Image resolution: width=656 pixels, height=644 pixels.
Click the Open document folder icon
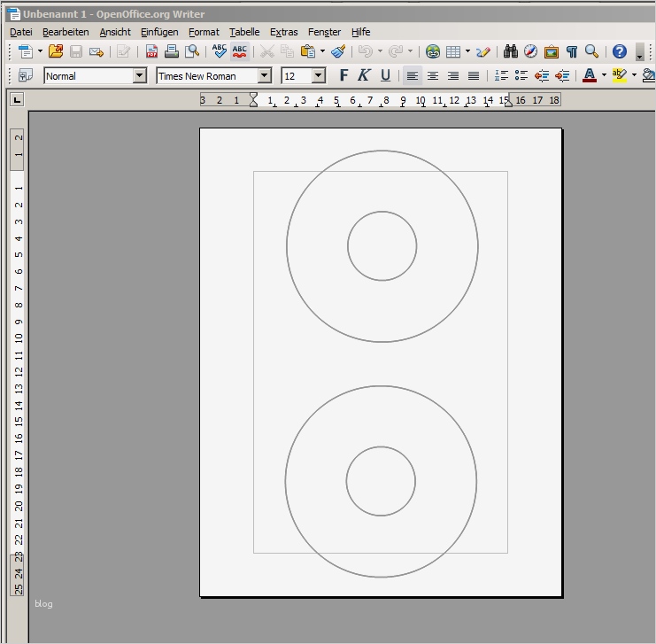56,52
